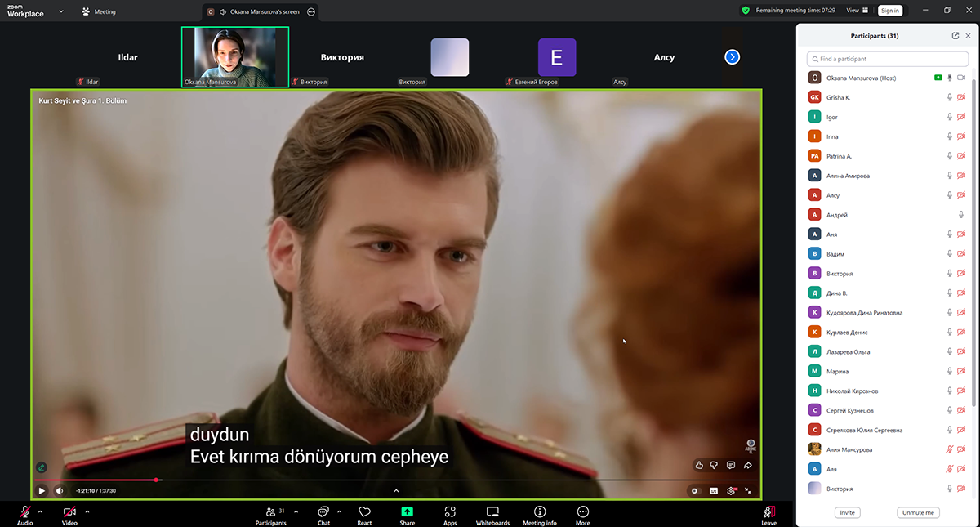Pop out the Participants panel

pos(955,36)
